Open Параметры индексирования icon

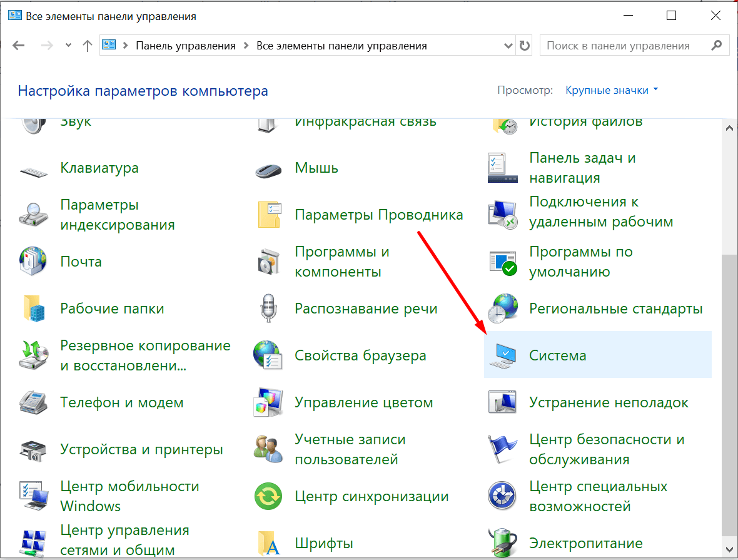[x=33, y=214]
